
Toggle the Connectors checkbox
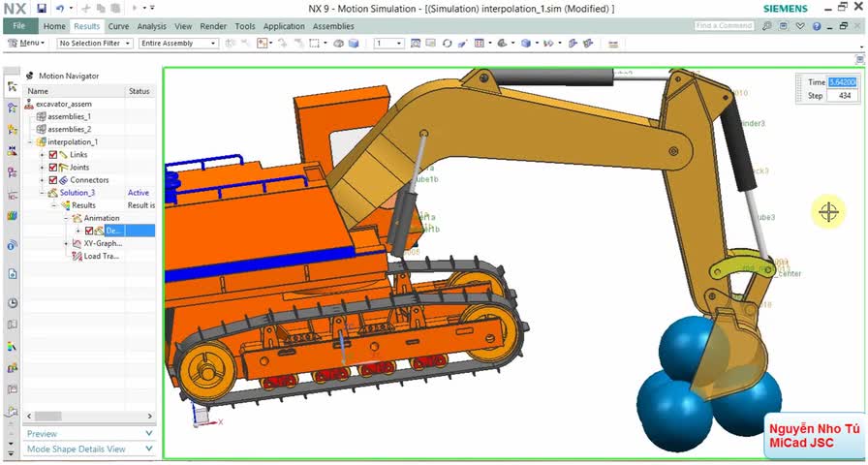53,180
